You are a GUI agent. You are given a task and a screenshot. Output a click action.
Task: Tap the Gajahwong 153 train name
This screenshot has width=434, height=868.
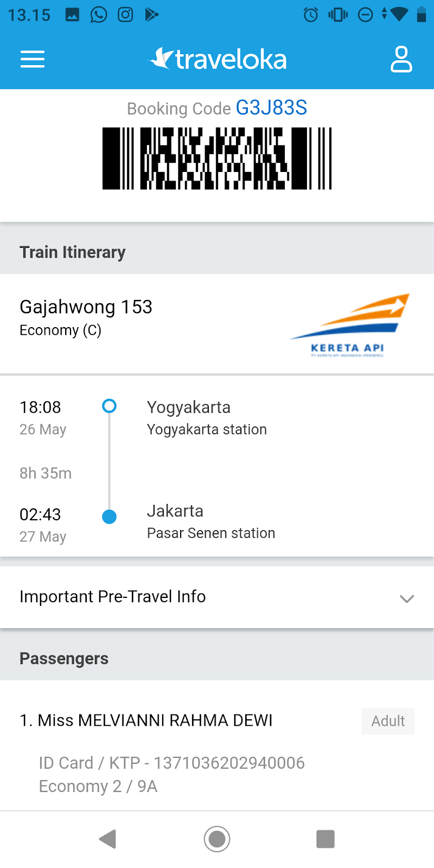86,307
